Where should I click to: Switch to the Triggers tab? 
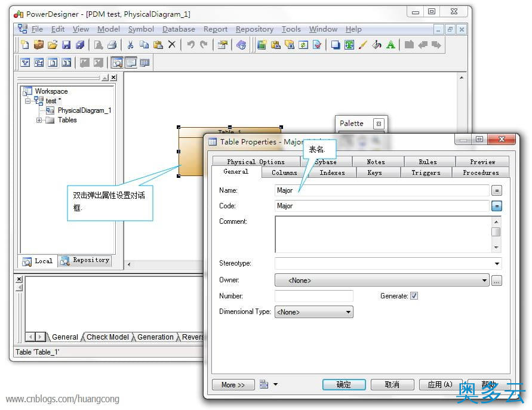[426, 172]
